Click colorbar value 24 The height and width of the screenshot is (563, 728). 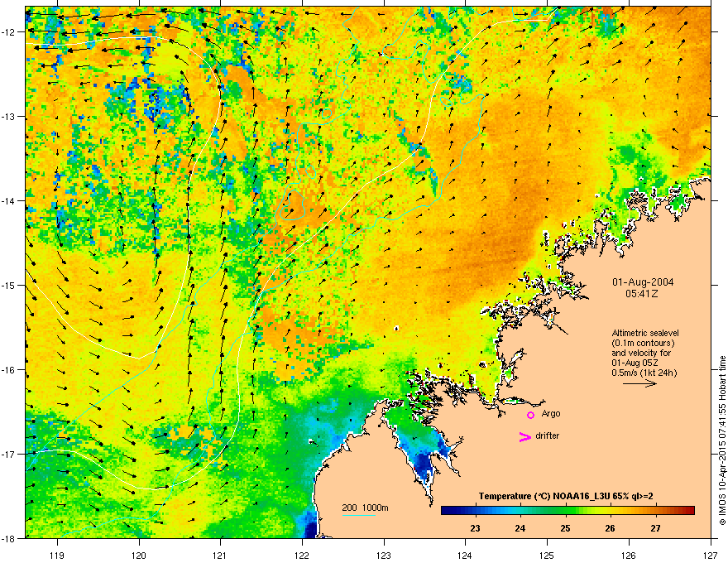coord(520,528)
